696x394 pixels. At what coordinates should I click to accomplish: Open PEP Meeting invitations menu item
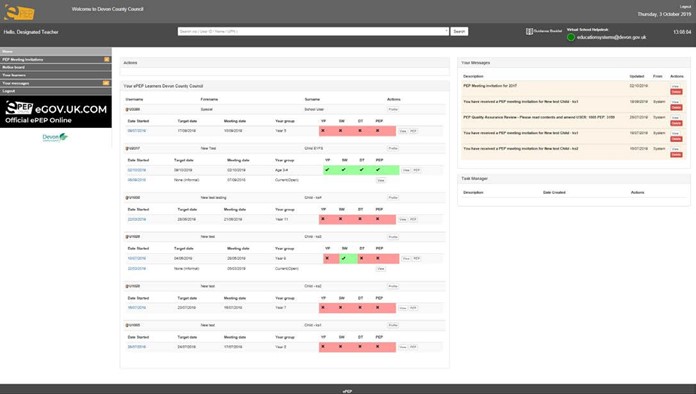[55, 59]
